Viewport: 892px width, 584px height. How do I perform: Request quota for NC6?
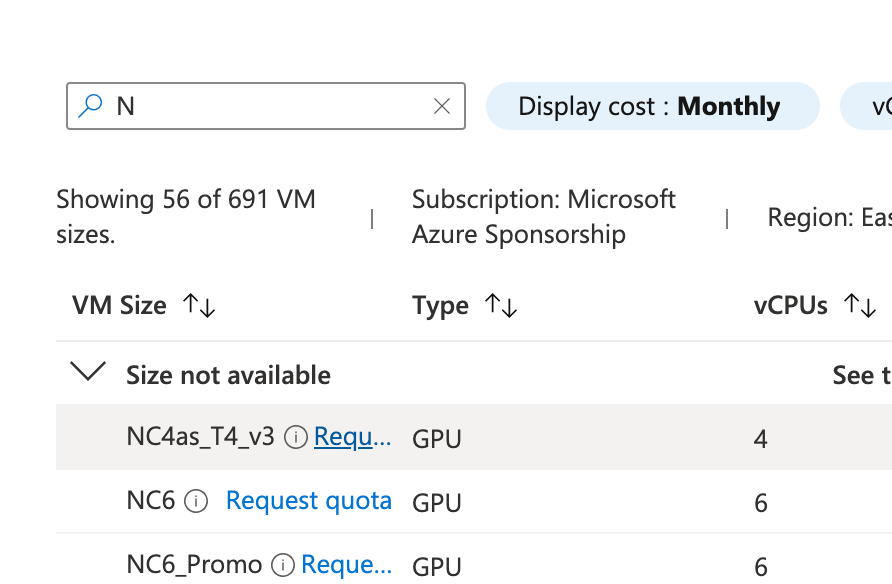coord(308,501)
